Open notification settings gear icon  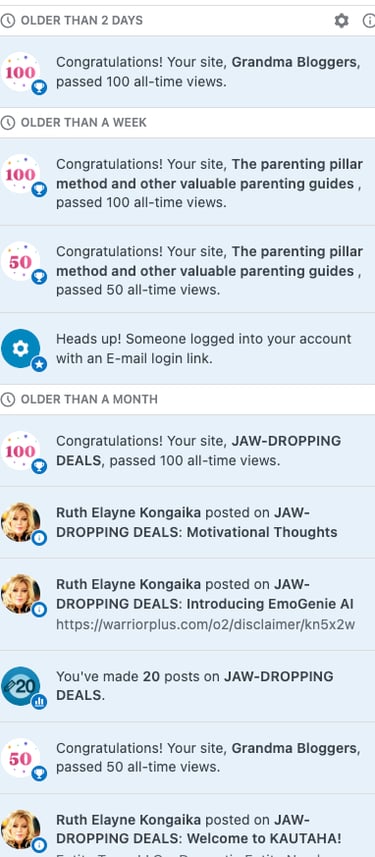(341, 21)
